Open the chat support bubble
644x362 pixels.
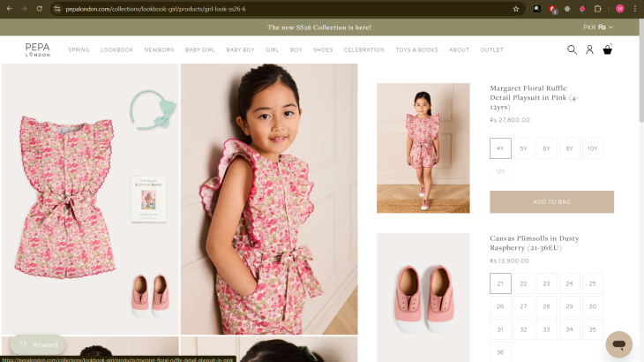pyautogui.click(x=618, y=343)
